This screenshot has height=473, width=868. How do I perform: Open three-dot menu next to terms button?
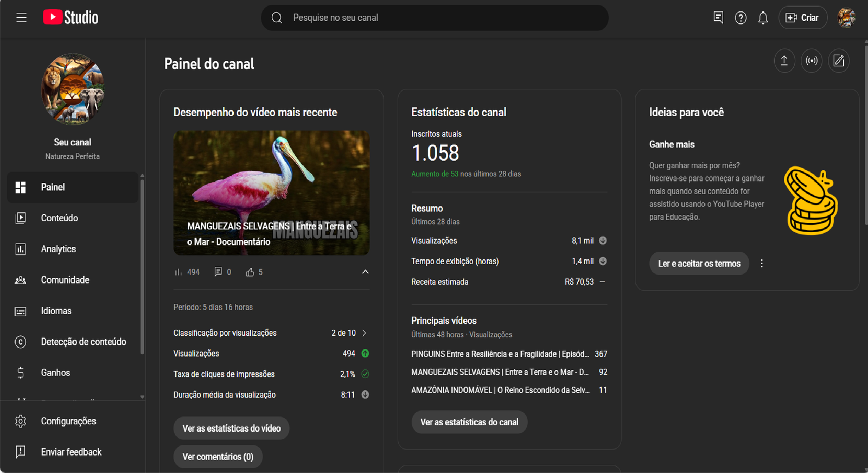(x=762, y=264)
